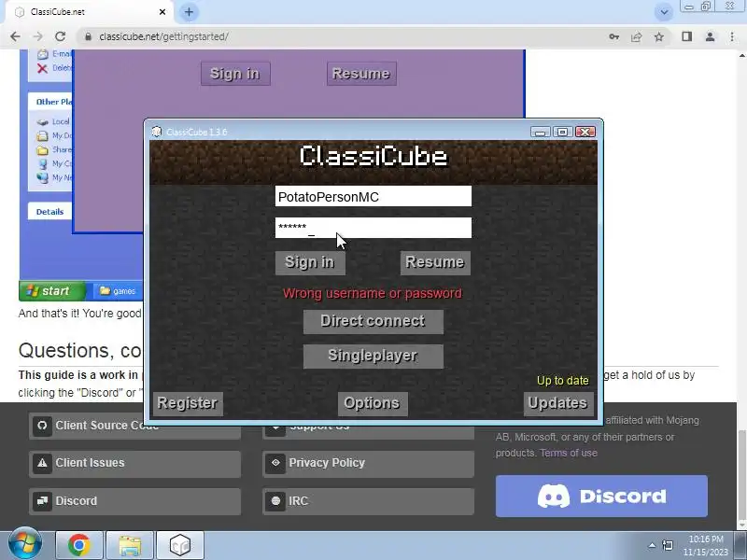
Task: Reload the Chrome page
Action: (x=60, y=36)
